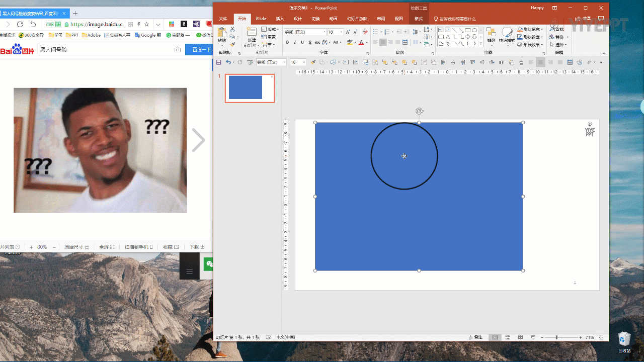The height and width of the screenshot is (362, 644).
Task: Click the 百度一下 search button
Action: 198,50
